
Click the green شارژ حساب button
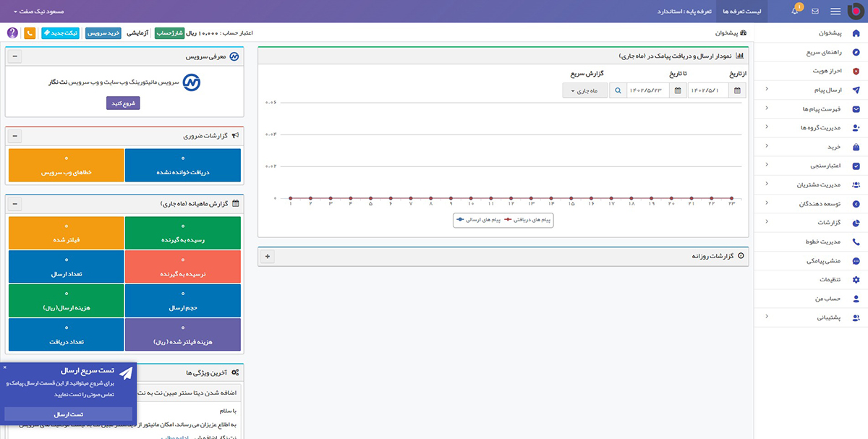pyautogui.click(x=169, y=33)
